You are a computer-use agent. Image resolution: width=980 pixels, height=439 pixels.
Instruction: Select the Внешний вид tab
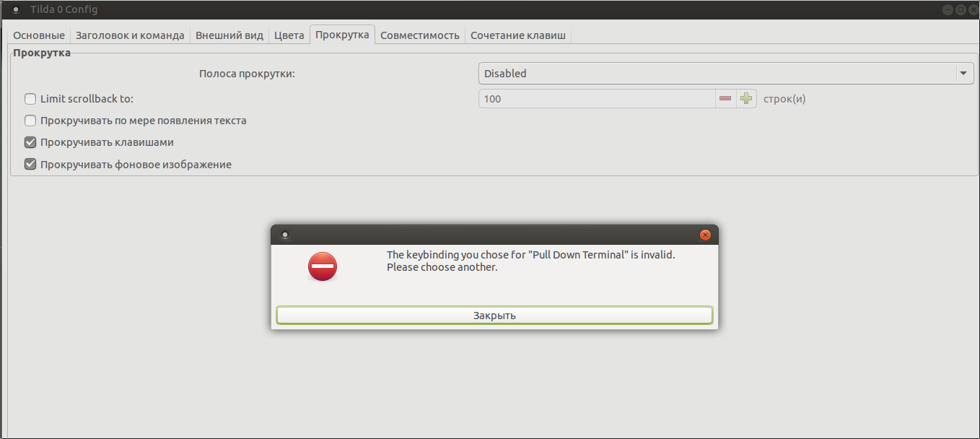[x=229, y=35]
